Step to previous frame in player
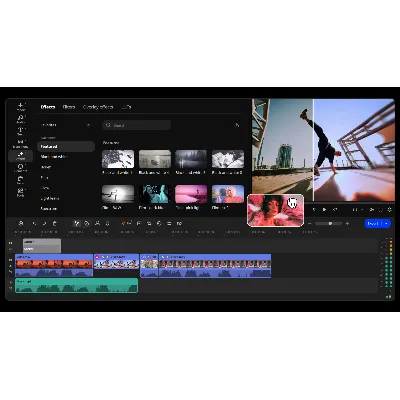Image resolution: width=400 pixels, height=400 pixels. coord(314,210)
